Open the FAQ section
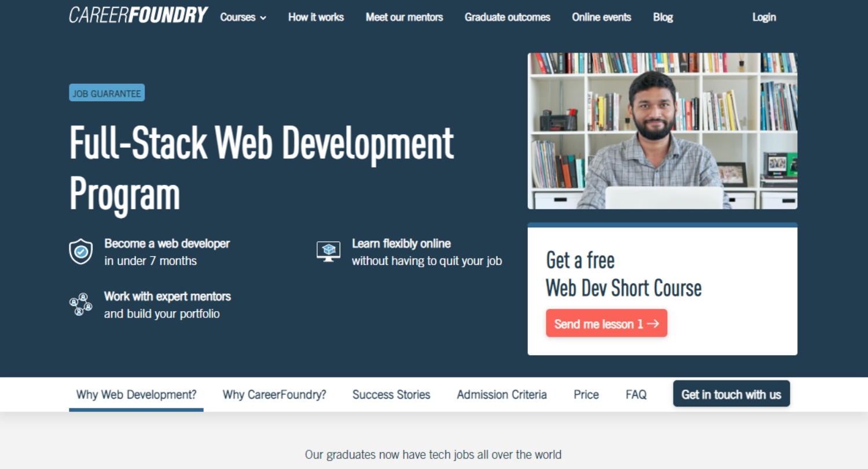 [x=635, y=394]
